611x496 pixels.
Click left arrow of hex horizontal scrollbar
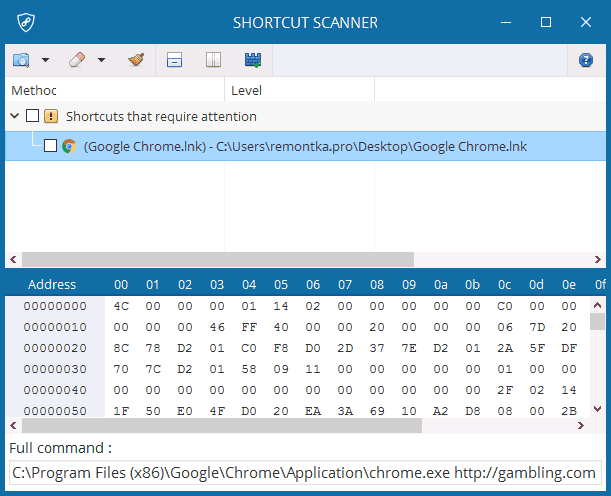point(13,425)
